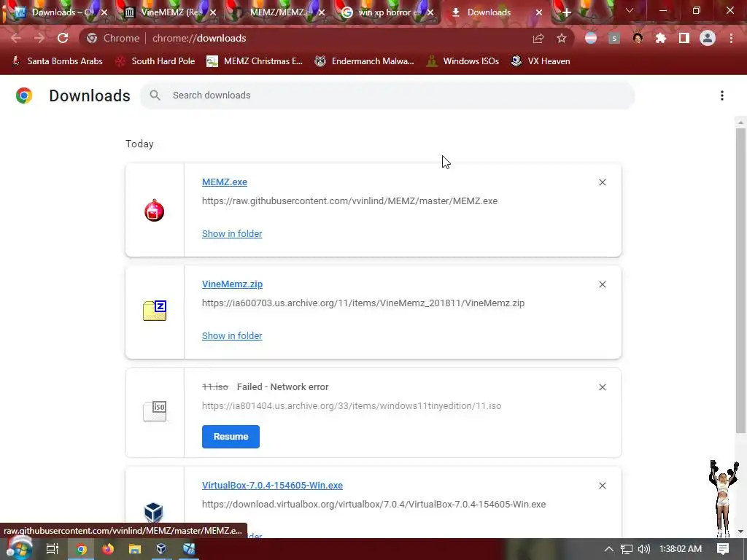Viewport: 747px width, 560px height.
Task: Click the page vertical scrollbar thumb
Action: 740,280
